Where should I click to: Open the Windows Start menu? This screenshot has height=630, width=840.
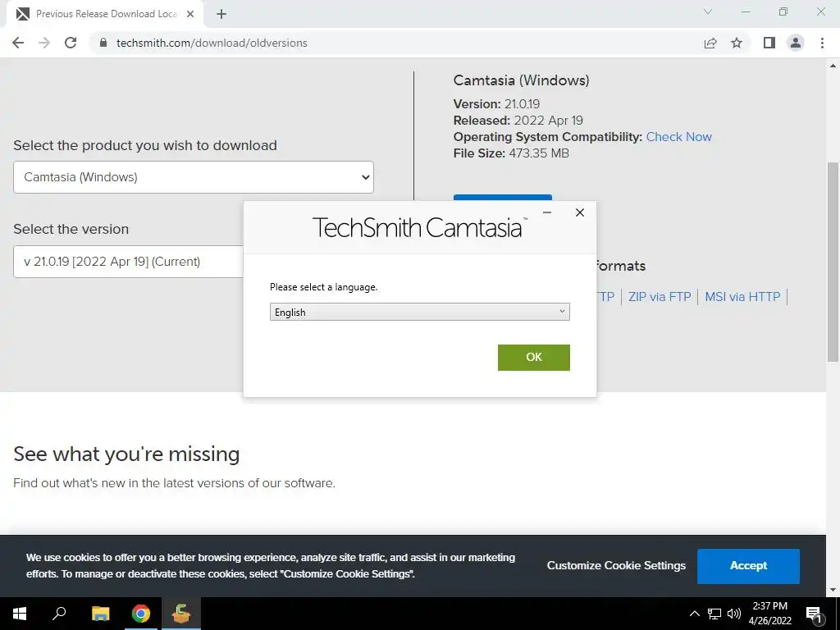(20, 614)
